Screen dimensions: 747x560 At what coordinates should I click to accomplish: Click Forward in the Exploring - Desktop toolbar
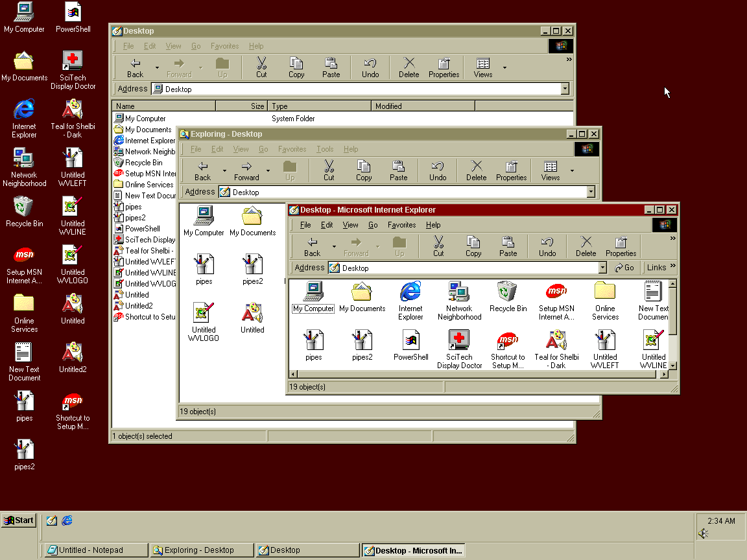246,171
